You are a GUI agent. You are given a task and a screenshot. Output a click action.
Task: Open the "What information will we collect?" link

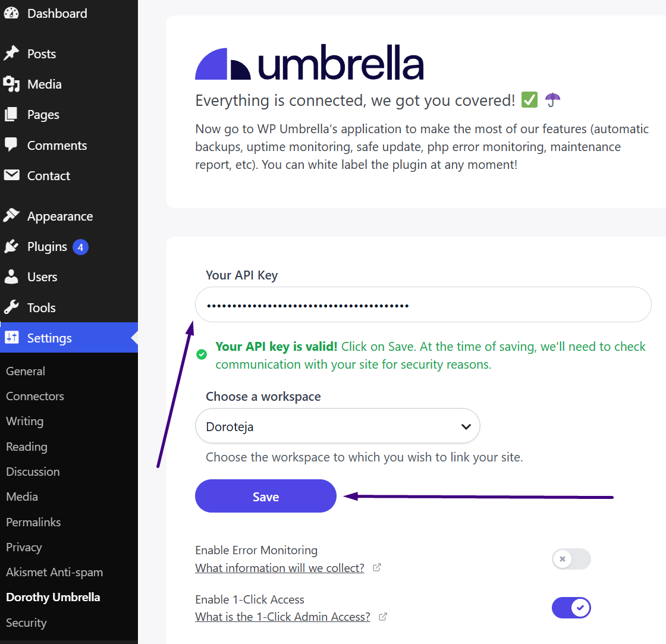(279, 568)
